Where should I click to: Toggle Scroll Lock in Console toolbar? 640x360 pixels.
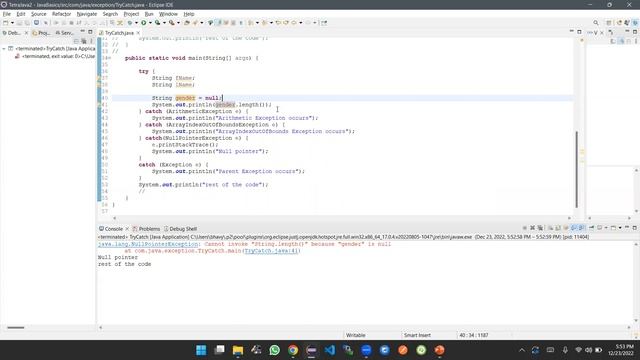point(558,228)
